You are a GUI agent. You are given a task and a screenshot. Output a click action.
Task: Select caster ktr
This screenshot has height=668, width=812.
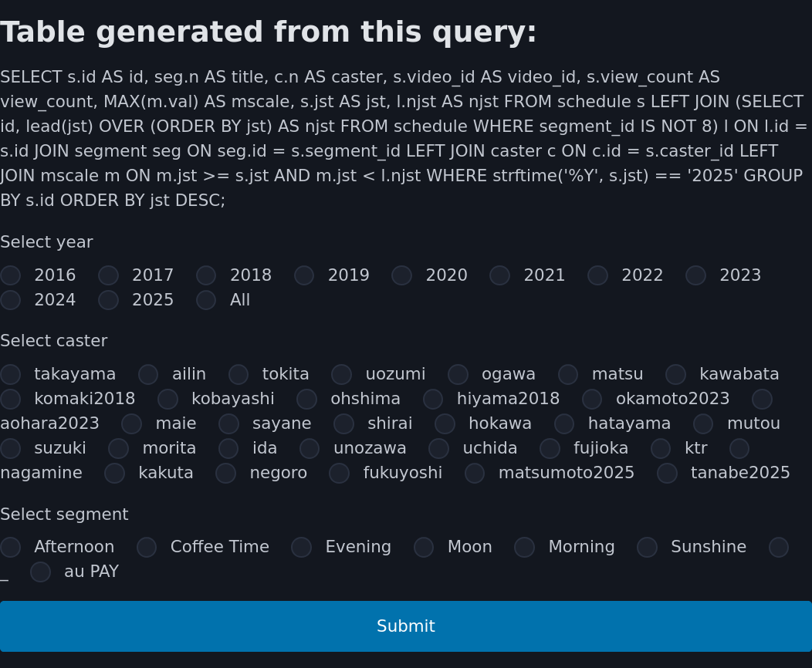pos(661,449)
